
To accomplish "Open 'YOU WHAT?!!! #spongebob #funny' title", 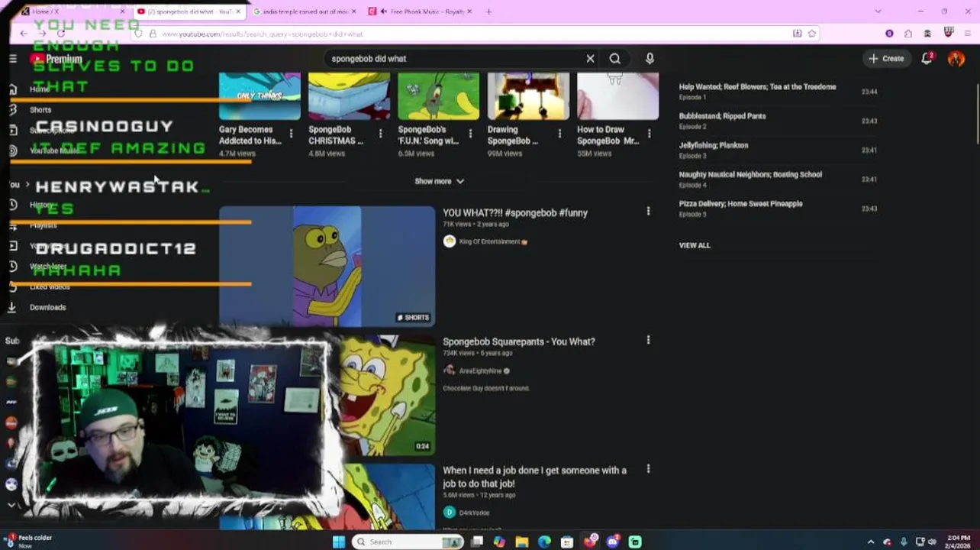I will coord(515,213).
